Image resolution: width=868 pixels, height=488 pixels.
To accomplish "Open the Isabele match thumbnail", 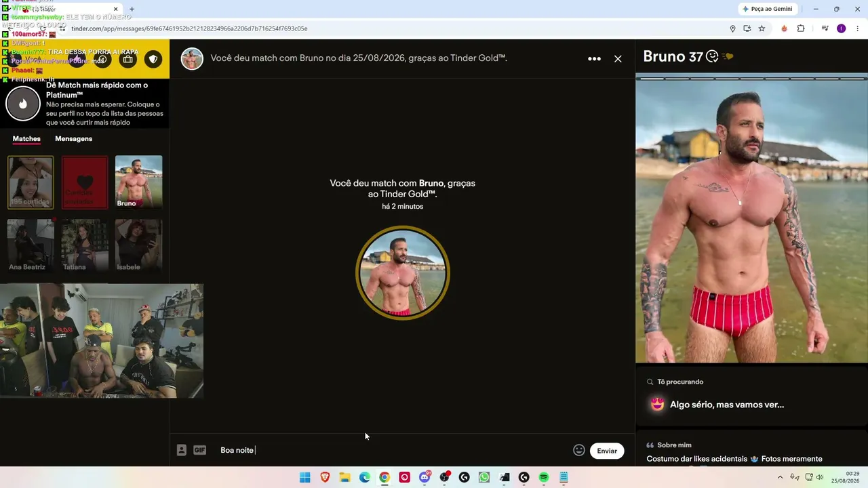I will pyautogui.click(x=139, y=245).
